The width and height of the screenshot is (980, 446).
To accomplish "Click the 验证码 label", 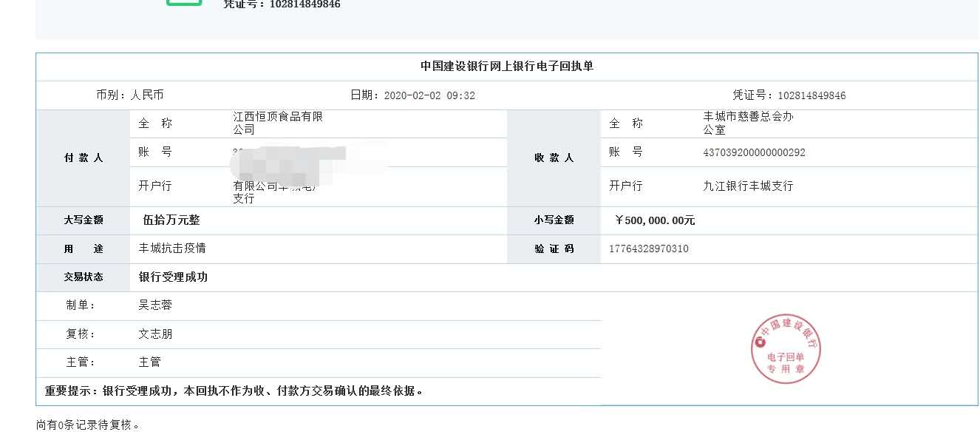I will pyautogui.click(x=554, y=249).
